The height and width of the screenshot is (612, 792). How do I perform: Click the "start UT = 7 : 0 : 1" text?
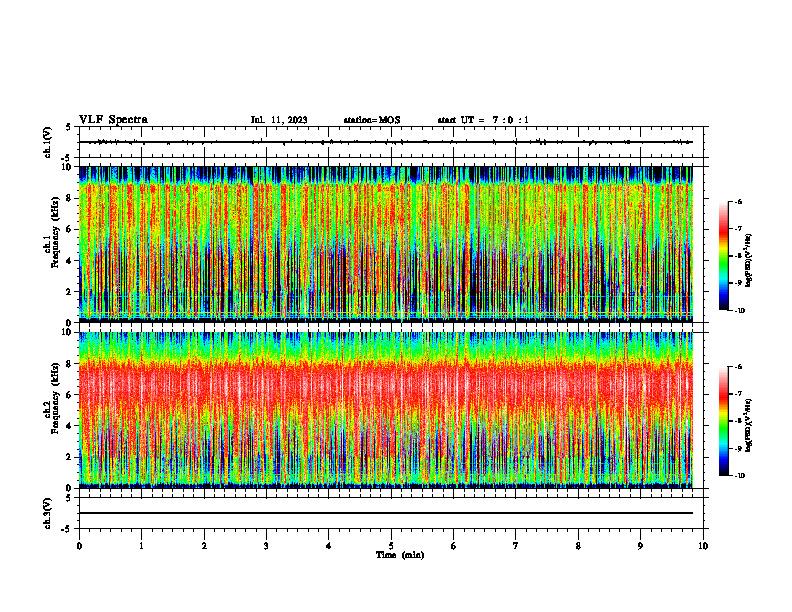(483, 120)
